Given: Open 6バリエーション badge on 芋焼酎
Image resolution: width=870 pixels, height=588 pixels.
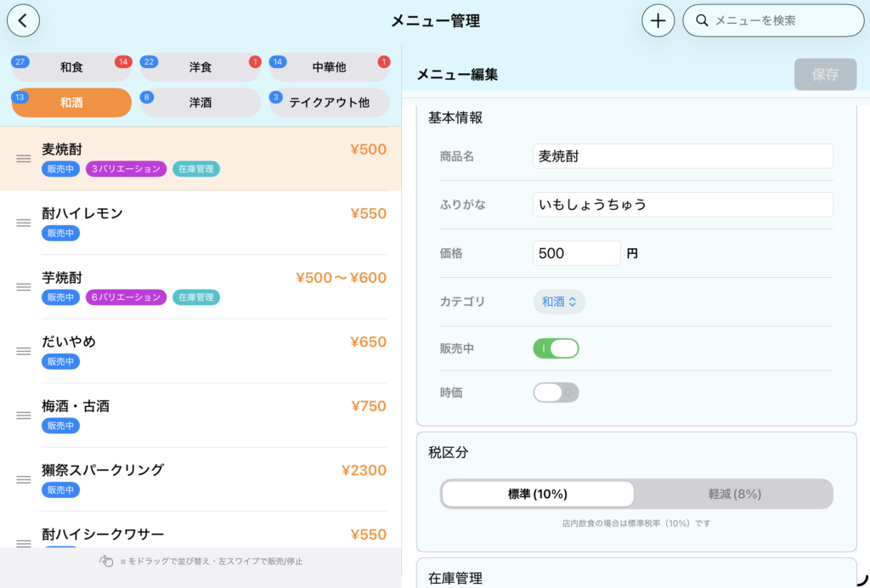Looking at the screenshot, I should point(126,297).
